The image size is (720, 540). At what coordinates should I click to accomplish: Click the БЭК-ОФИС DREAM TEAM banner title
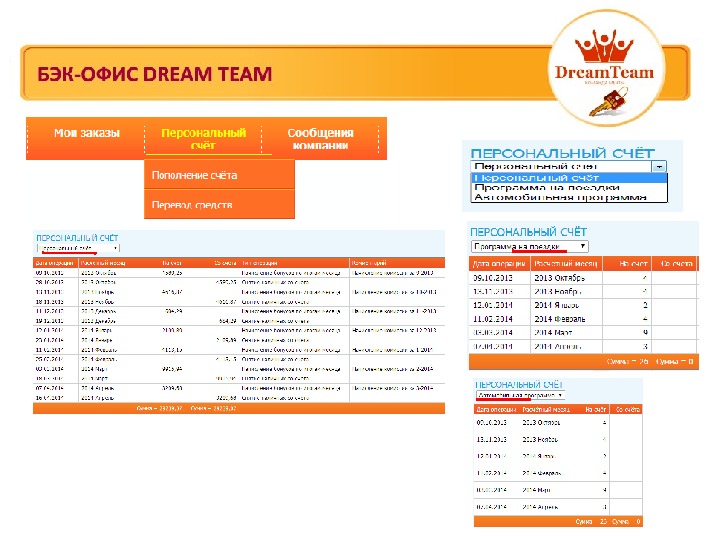155,74
